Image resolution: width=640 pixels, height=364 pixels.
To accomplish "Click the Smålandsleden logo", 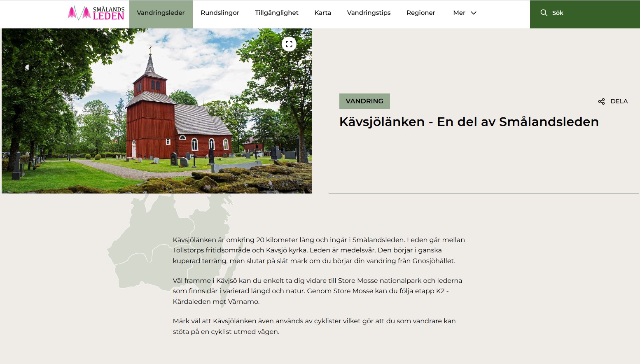I will pyautogui.click(x=96, y=13).
